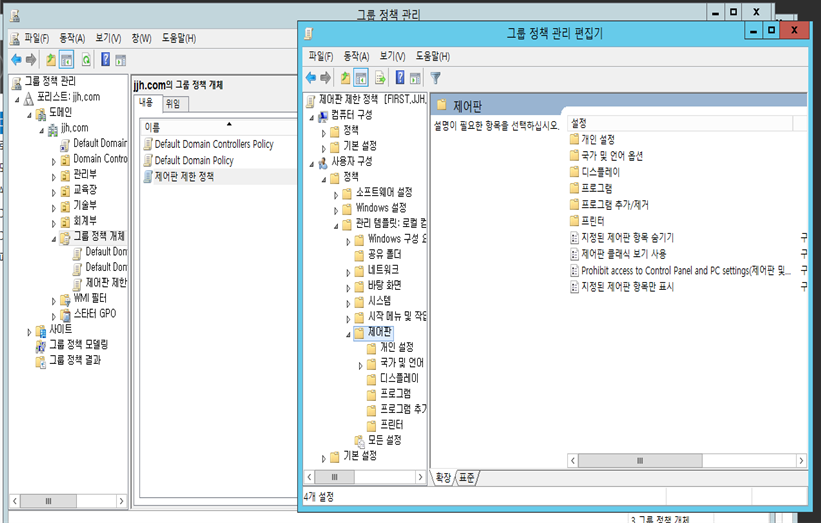
Task: Select 스타터 GPO in management tree
Action: [x=88, y=314]
